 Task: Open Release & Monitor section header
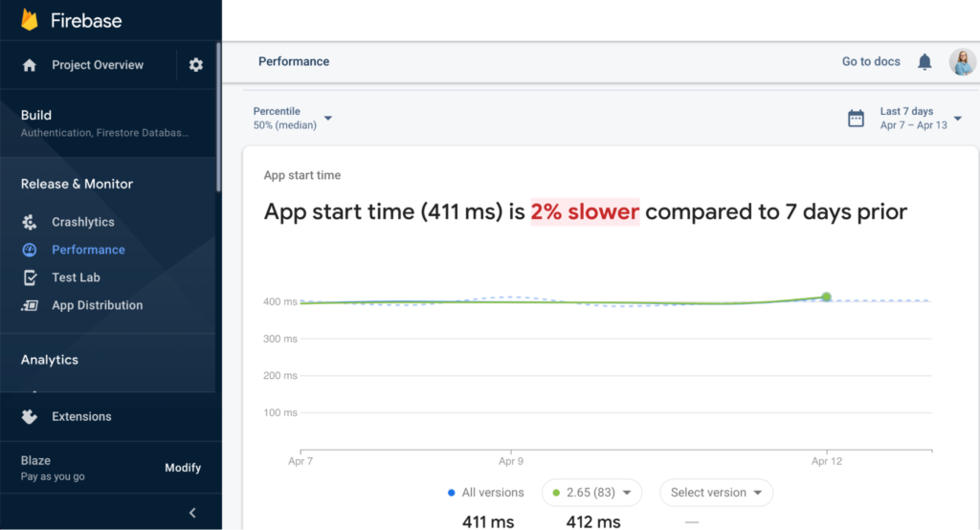tap(77, 184)
